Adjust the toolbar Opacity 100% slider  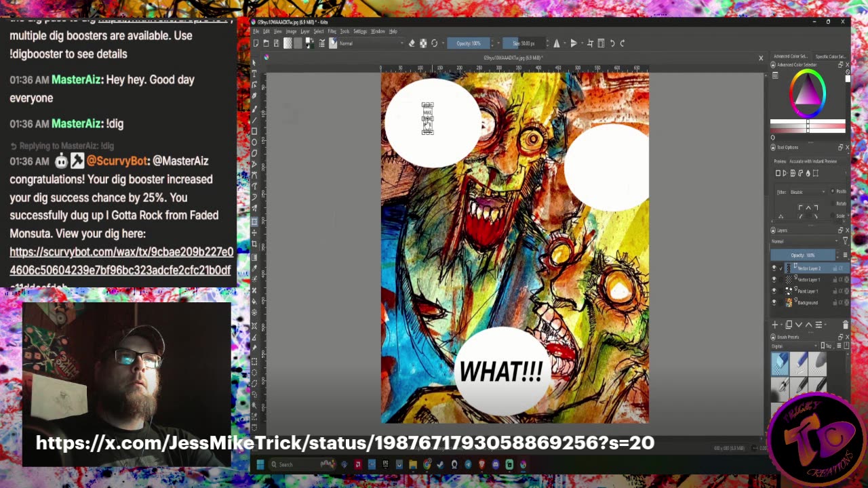point(468,43)
